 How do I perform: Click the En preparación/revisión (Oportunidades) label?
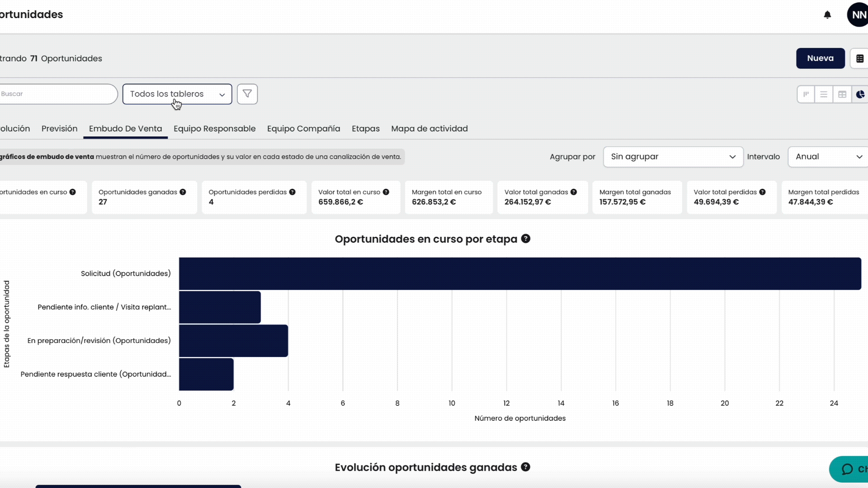(99, 341)
